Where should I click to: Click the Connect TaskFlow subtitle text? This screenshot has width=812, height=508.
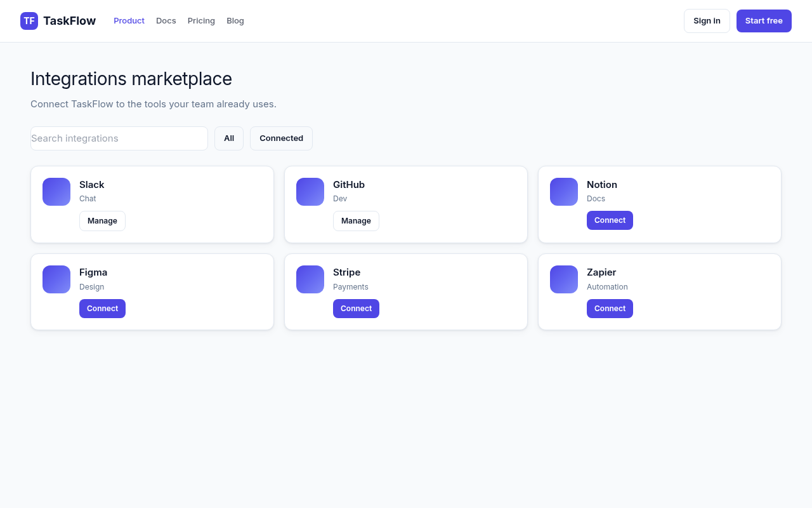(154, 104)
